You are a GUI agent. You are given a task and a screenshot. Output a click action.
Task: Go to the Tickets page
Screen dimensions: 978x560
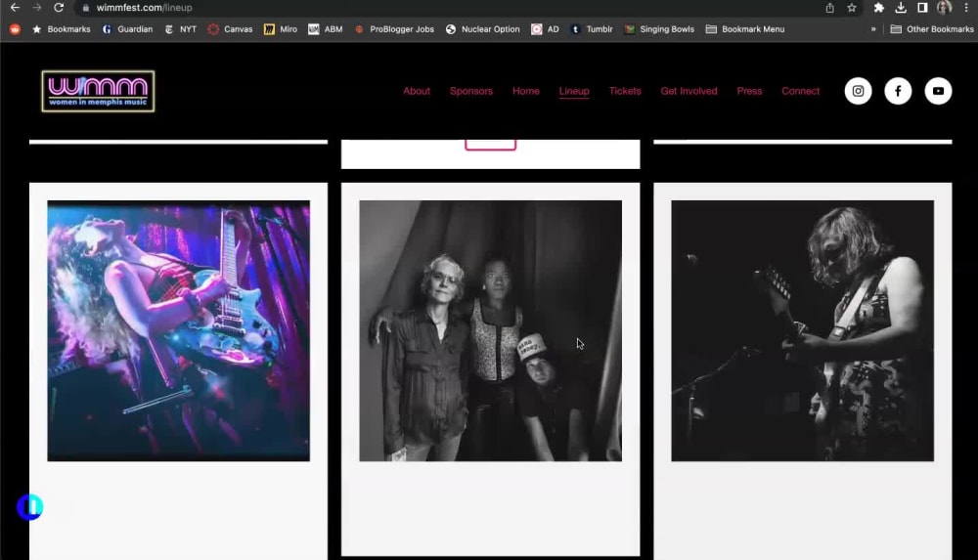click(x=625, y=91)
